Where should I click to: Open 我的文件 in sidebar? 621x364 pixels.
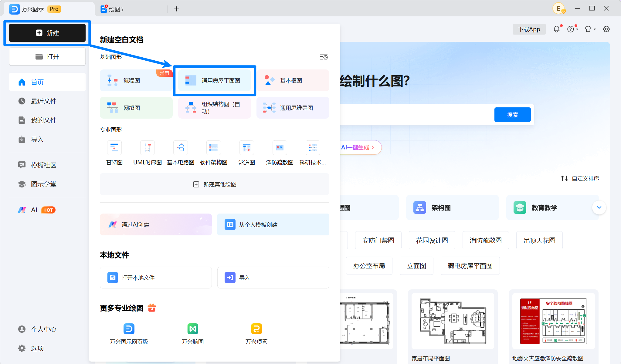pyautogui.click(x=47, y=120)
